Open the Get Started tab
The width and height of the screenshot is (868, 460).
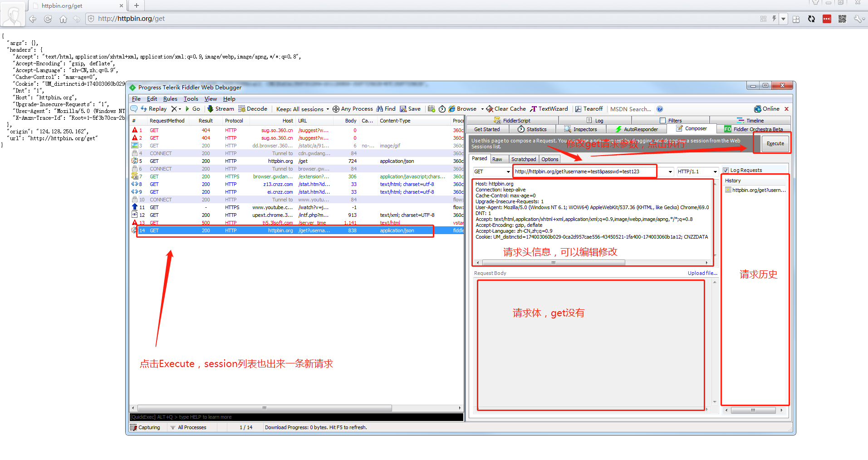pyautogui.click(x=487, y=129)
